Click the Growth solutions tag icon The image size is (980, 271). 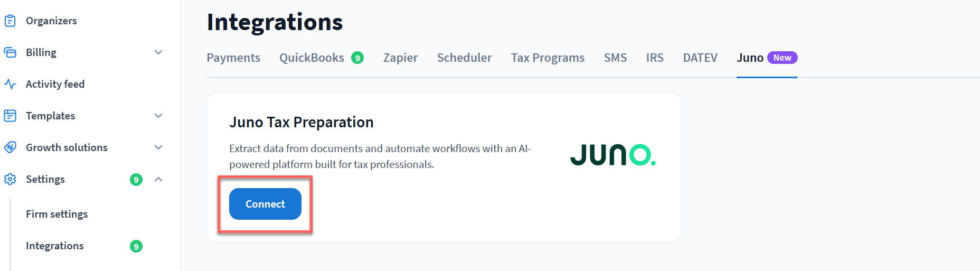click(x=10, y=147)
